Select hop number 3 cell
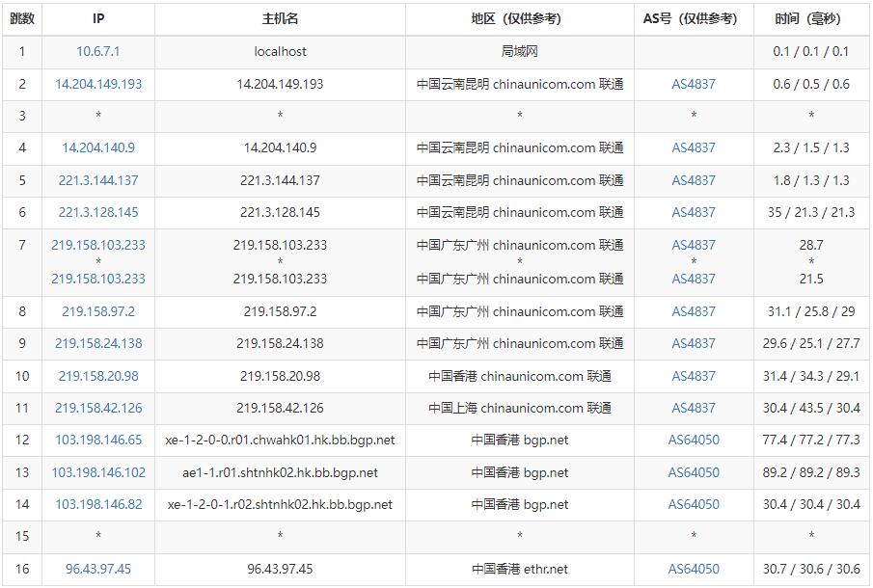The height and width of the screenshot is (588, 873). coord(22,117)
